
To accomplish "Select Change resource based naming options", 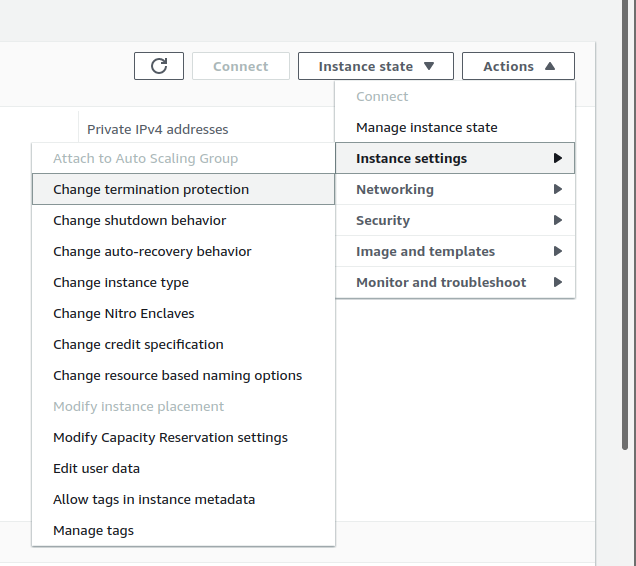I will [177, 375].
